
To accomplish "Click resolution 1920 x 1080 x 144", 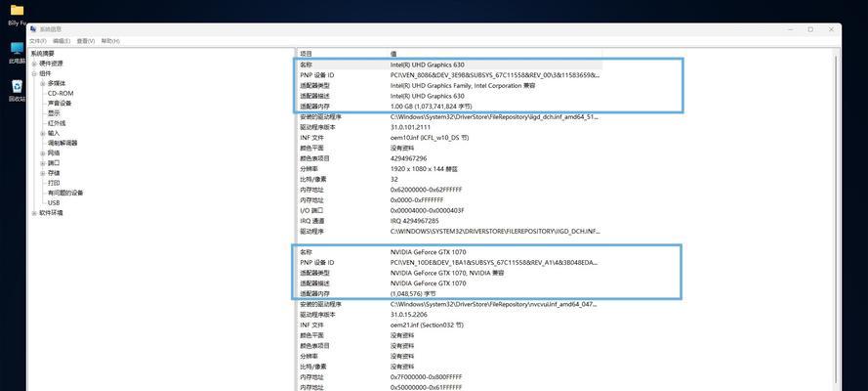I will click(x=424, y=169).
